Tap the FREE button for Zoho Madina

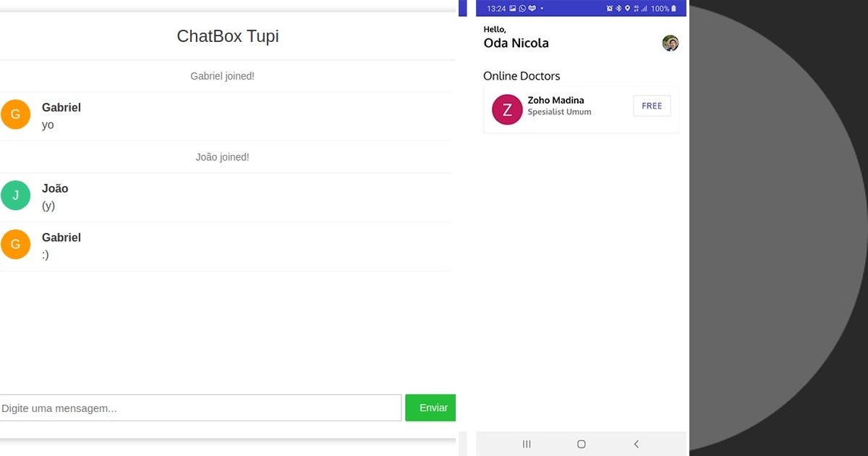coord(652,106)
